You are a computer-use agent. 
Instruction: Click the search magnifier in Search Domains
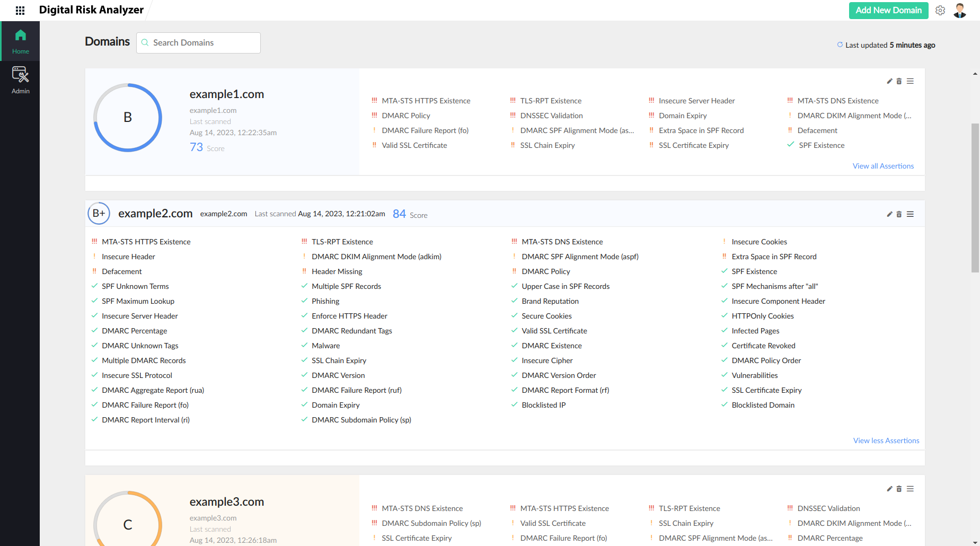145,42
